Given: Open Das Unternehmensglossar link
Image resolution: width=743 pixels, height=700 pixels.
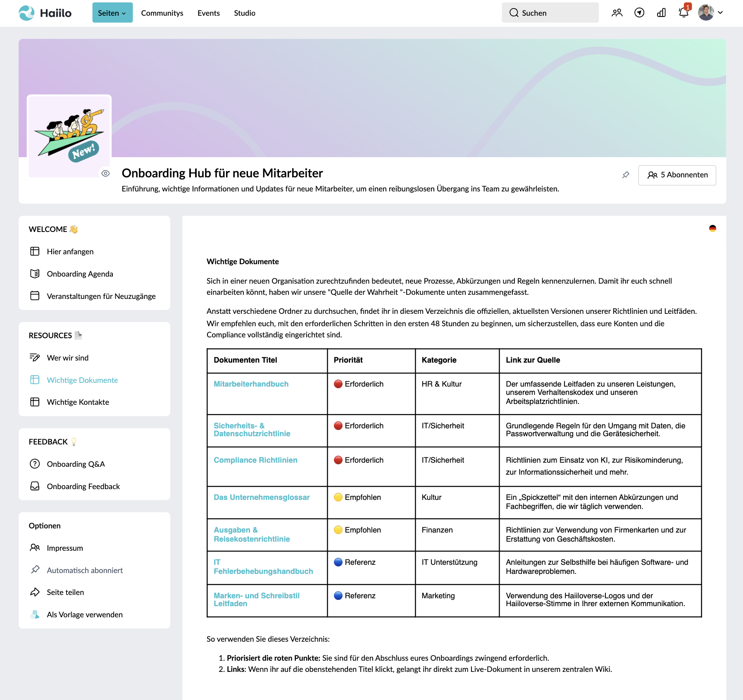Looking at the screenshot, I should point(262,497).
